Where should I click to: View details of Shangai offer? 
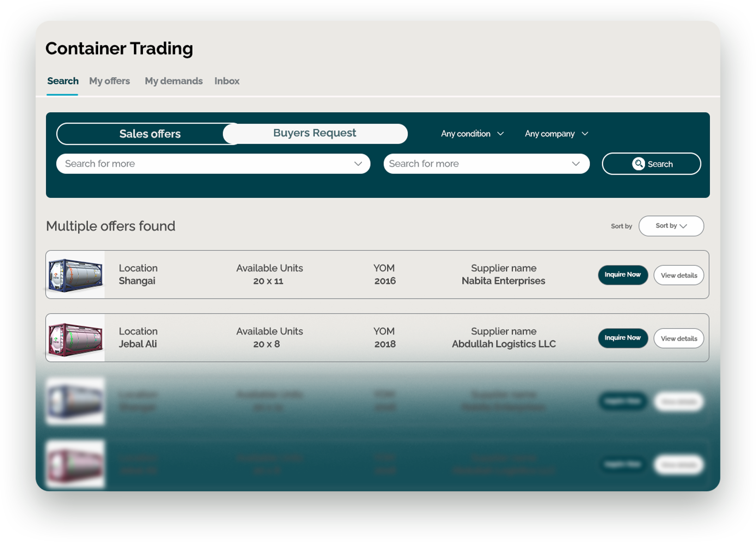coord(678,275)
